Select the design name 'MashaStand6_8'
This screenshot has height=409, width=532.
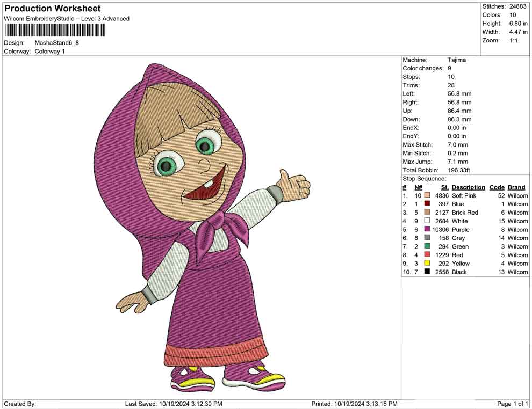56,43
